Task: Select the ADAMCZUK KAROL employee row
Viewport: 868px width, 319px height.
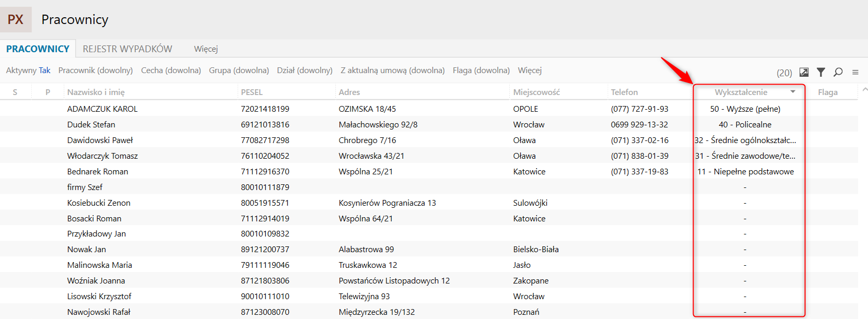Action: [102, 109]
